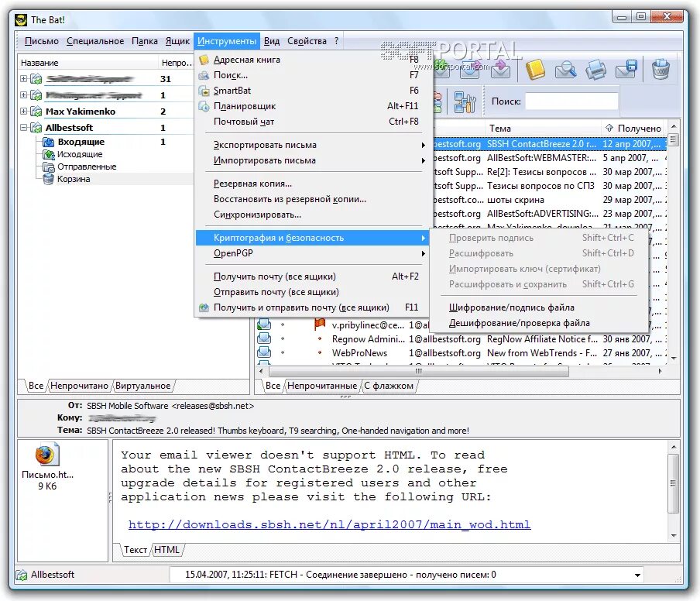The height and width of the screenshot is (601, 700).
Task: Choose Шифрование/подпись файла in submenu
Action: coord(539,307)
